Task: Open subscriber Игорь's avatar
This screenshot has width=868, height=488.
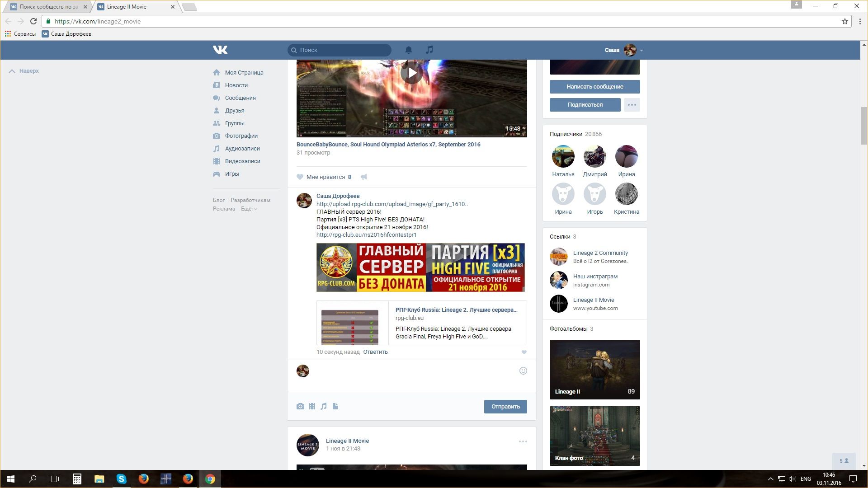Action: [x=595, y=194]
